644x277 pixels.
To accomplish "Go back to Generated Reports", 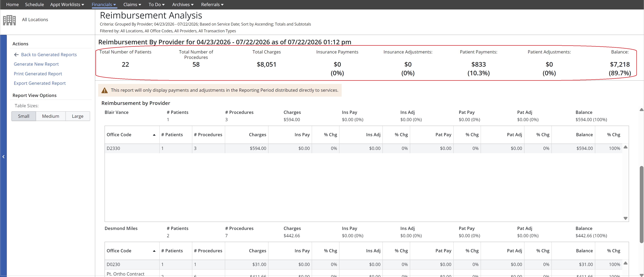I will click(49, 54).
